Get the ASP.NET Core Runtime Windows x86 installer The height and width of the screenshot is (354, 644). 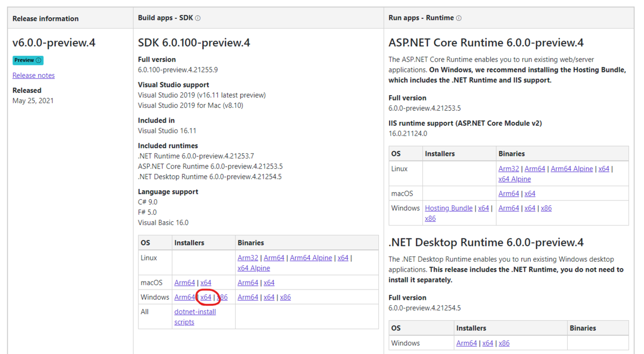[x=430, y=219]
